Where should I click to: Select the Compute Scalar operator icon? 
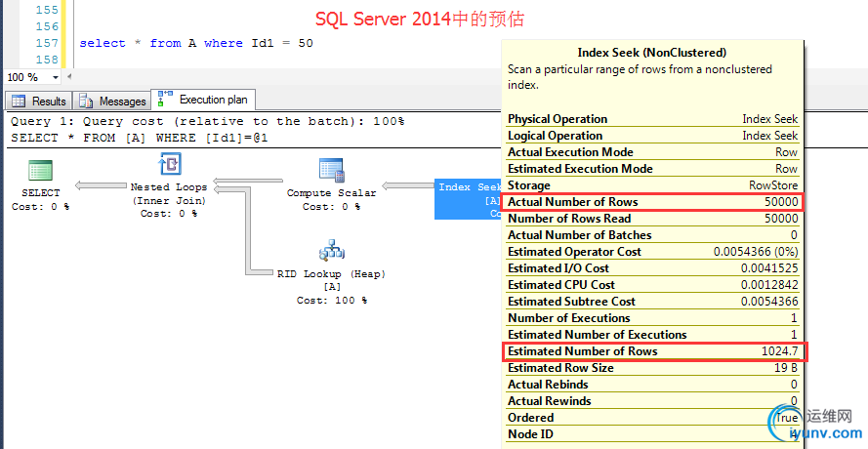(x=332, y=170)
